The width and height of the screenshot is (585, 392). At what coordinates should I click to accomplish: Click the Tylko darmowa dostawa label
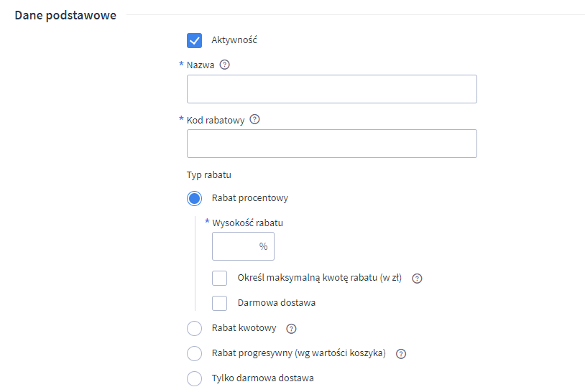click(x=262, y=378)
